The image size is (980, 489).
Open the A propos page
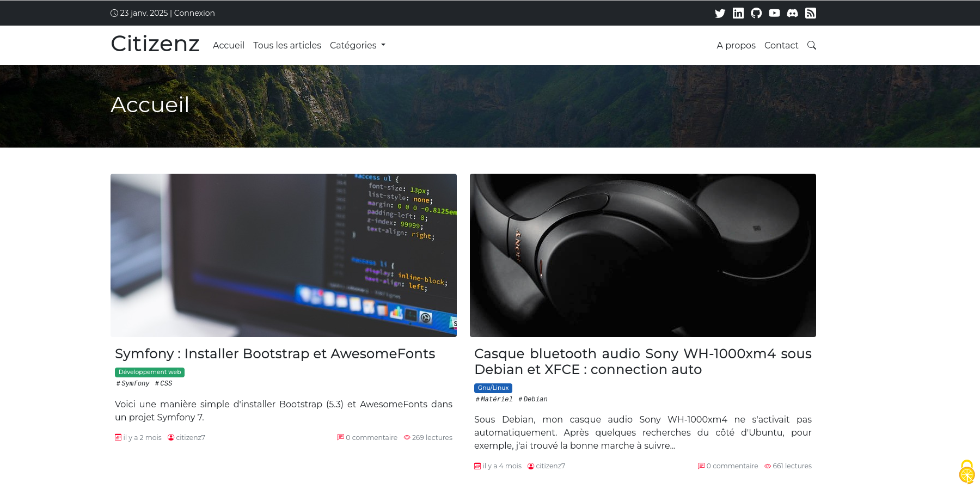click(736, 45)
